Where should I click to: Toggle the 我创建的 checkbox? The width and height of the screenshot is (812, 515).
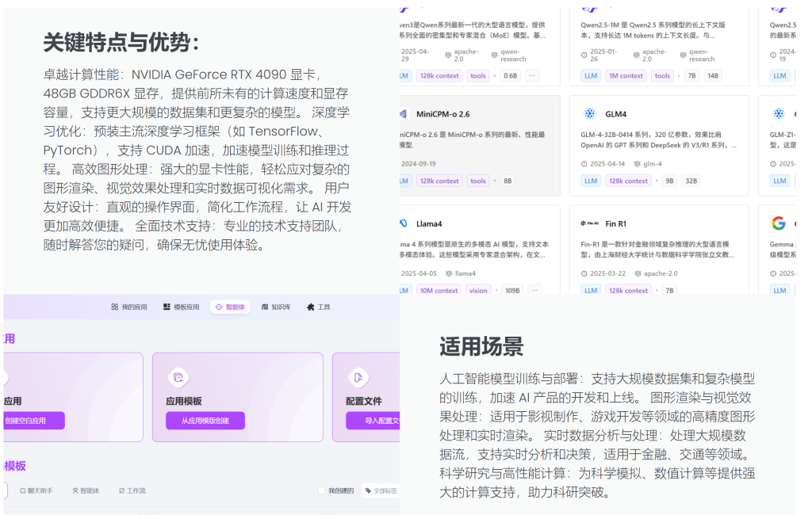[321, 490]
